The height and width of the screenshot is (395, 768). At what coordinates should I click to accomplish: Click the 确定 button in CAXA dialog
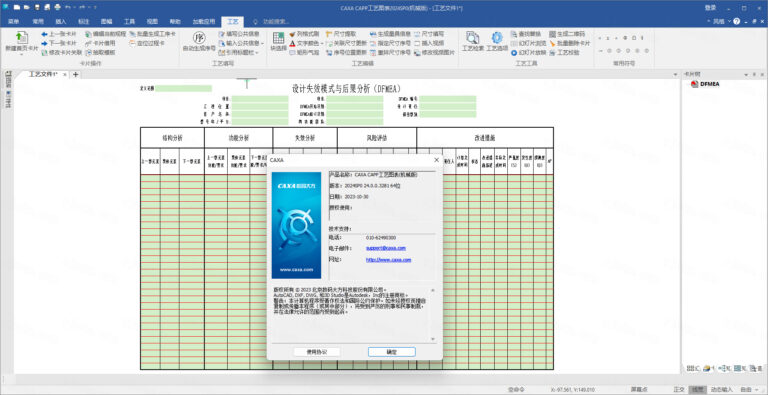392,352
